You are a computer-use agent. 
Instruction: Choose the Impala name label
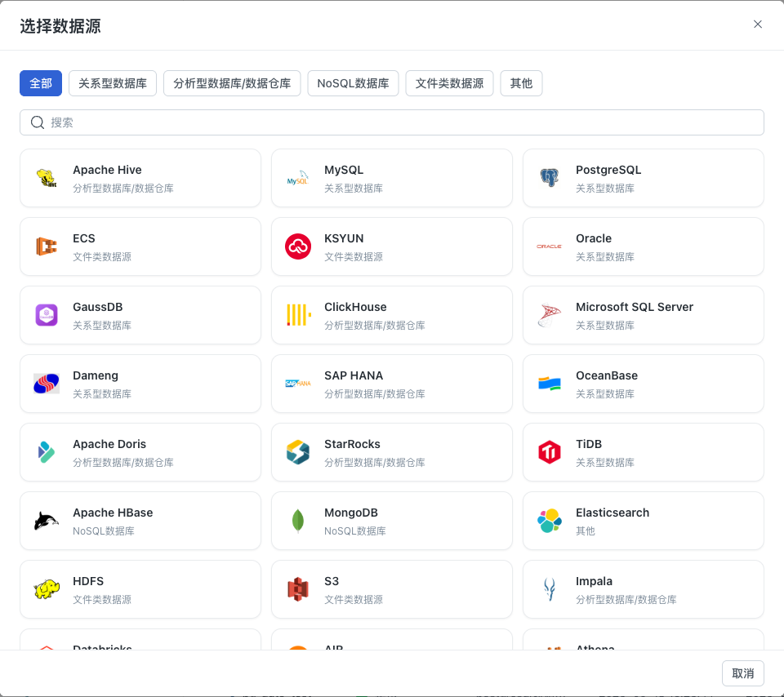point(594,581)
